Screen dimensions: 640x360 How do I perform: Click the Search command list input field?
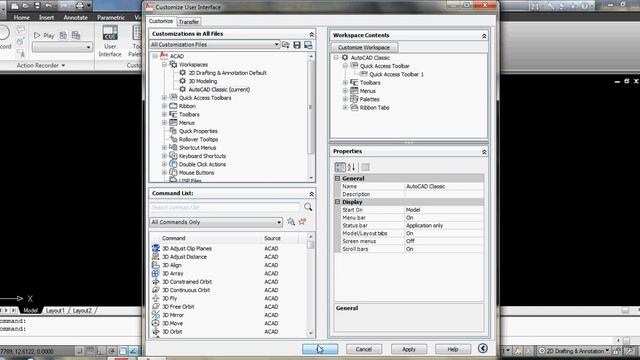click(x=225, y=207)
